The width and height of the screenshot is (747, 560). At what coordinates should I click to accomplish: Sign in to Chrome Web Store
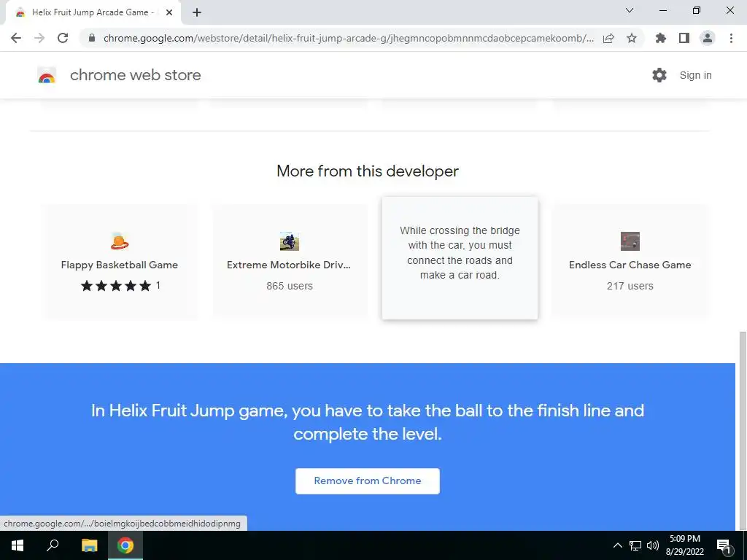695,75
